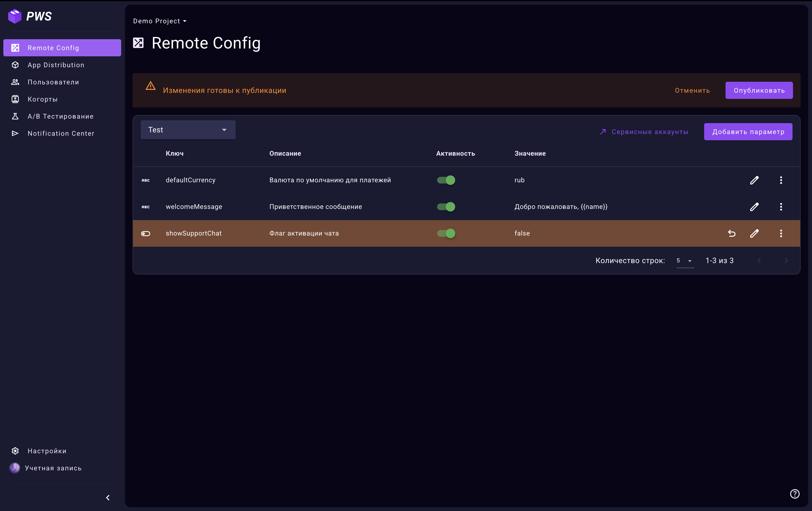Click the Значение column header
This screenshot has width=812, height=511.
click(530, 154)
